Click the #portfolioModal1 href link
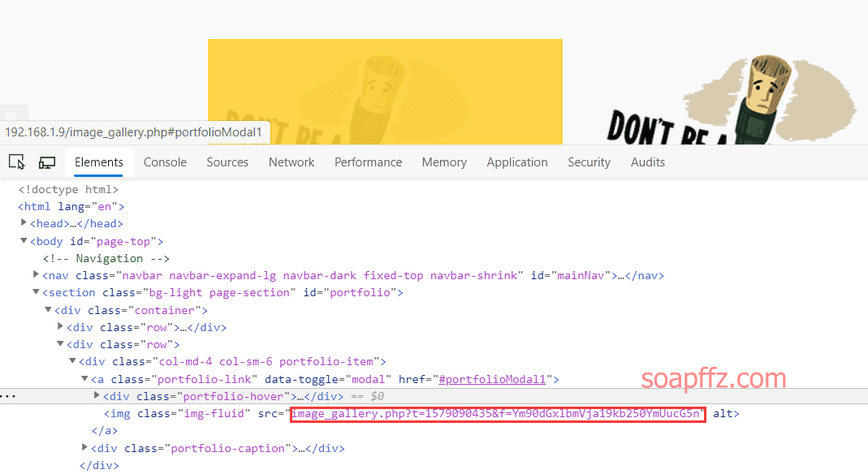 pos(492,379)
